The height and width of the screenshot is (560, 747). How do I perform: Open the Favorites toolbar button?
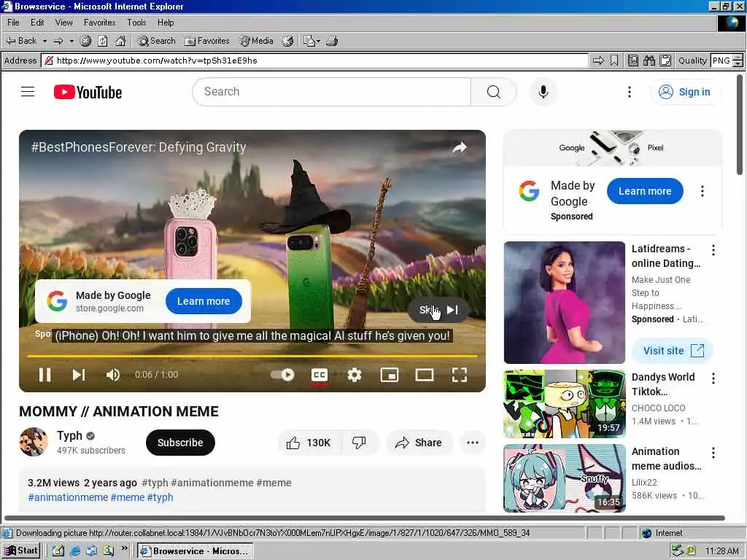click(207, 41)
